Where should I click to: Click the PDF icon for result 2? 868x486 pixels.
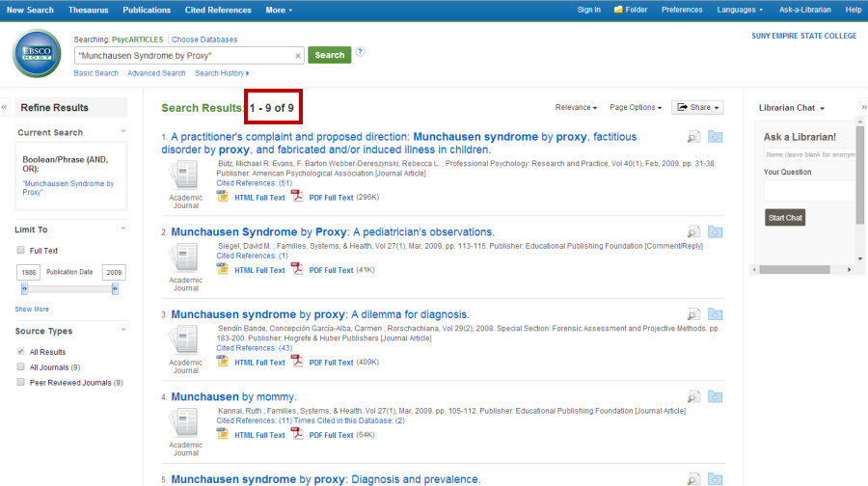click(x=297, y=269)
